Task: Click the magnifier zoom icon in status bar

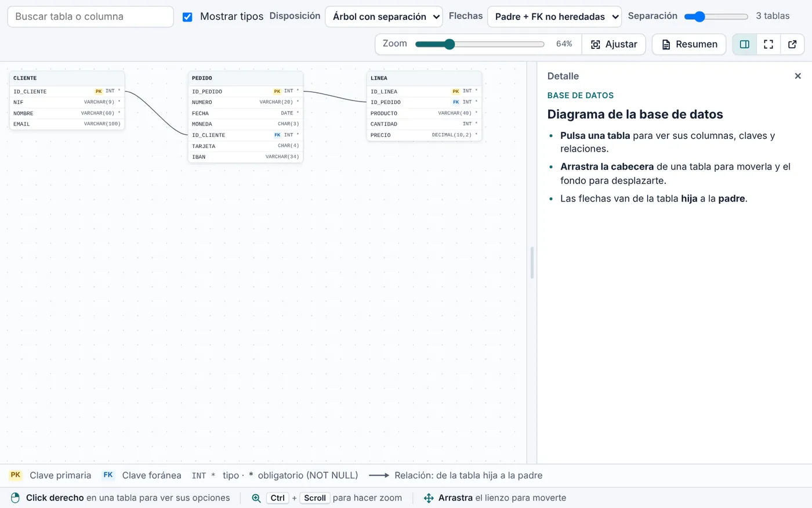Action: (256, 498)
